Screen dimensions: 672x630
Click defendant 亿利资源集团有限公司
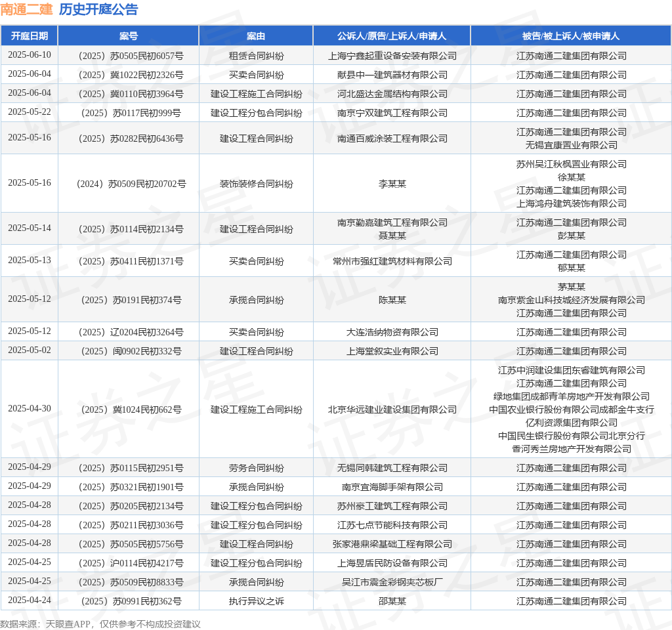[x=572, y=423]
